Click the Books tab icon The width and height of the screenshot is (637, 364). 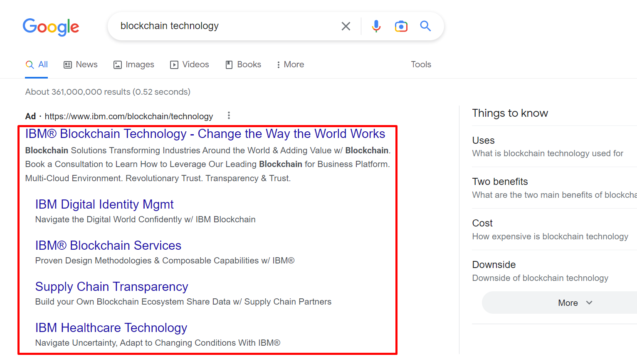coord(229,64)
